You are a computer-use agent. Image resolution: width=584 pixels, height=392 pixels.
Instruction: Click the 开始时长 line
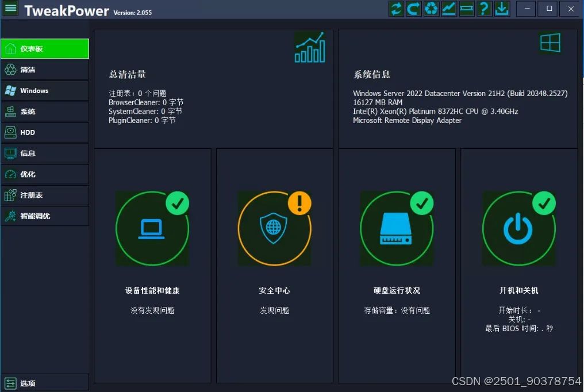point(519,310)
